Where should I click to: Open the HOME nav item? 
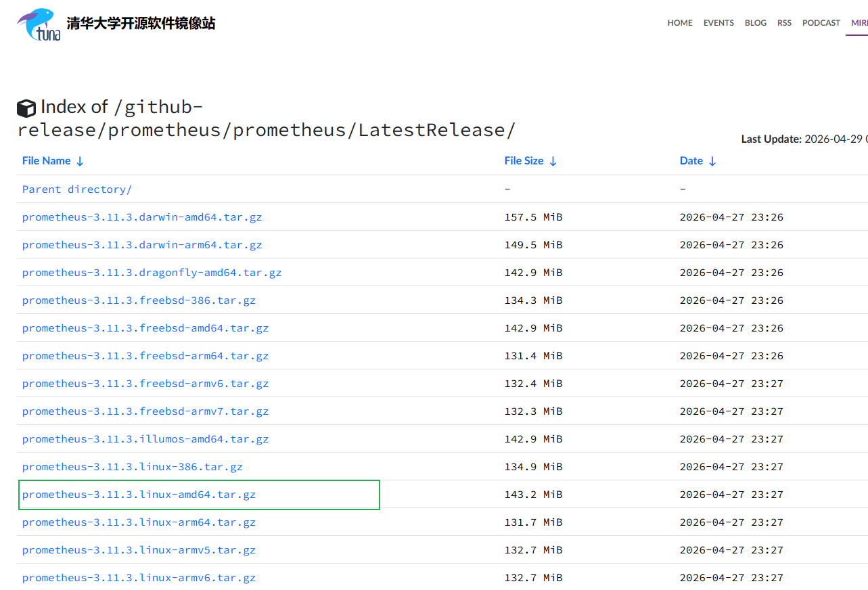coord(680,22)
